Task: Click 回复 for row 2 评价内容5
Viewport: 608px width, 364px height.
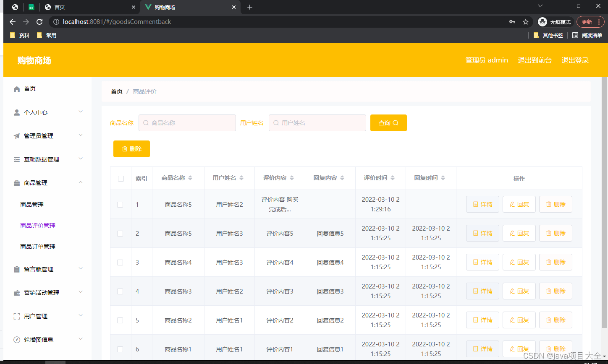Action: coord(519,233)
